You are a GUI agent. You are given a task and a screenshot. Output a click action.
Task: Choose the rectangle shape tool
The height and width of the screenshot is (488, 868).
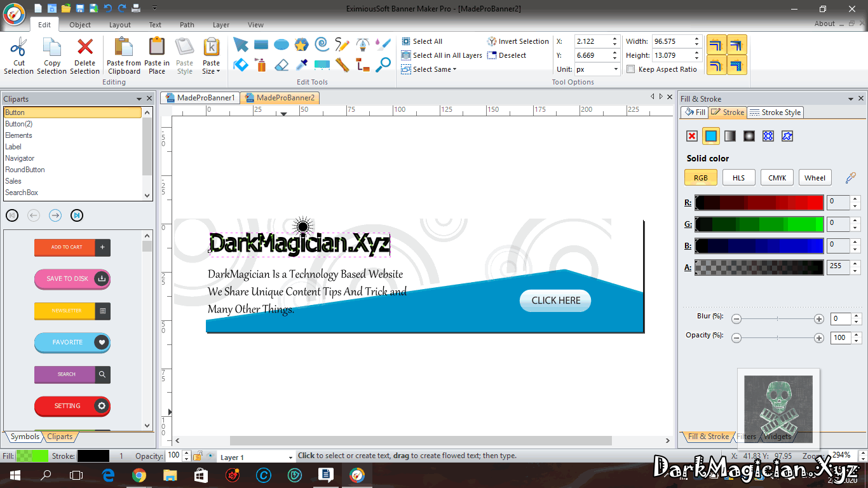pyautogui.click(x=261, y=44)
